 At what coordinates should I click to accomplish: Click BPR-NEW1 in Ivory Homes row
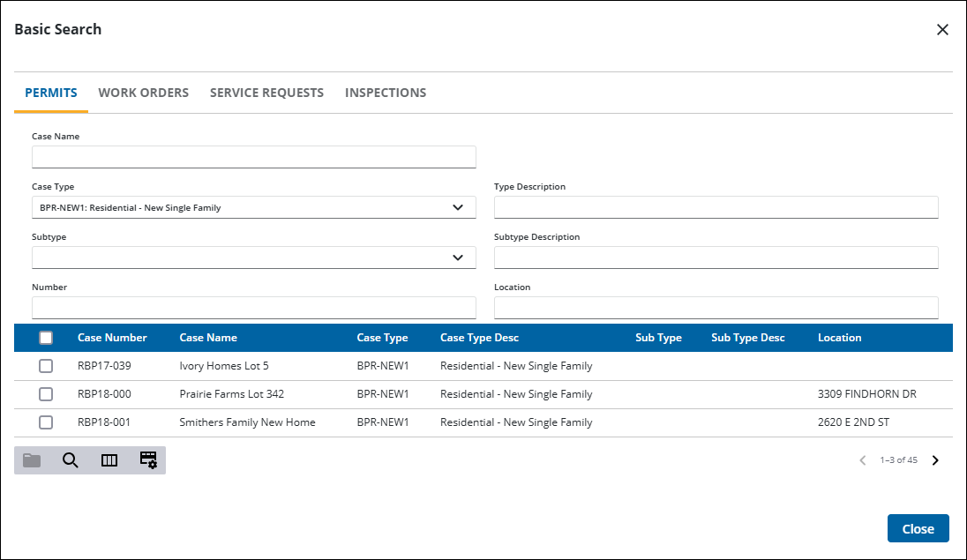click(383, 366)
